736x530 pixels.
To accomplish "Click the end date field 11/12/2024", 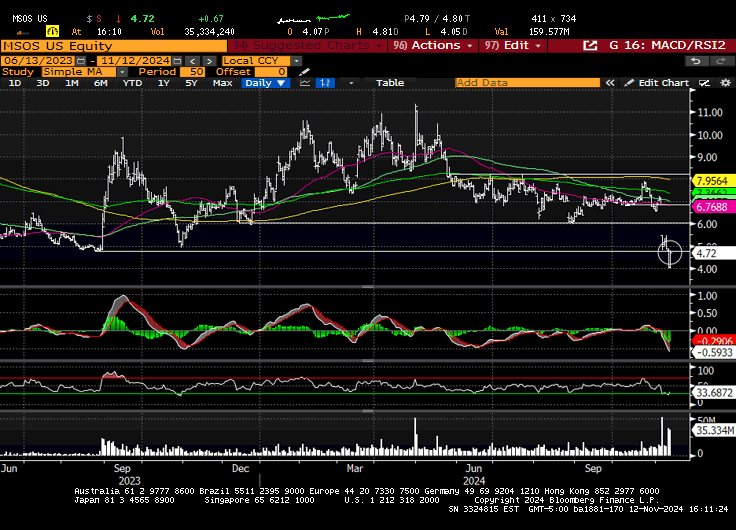I will click(x=135, y=61).
